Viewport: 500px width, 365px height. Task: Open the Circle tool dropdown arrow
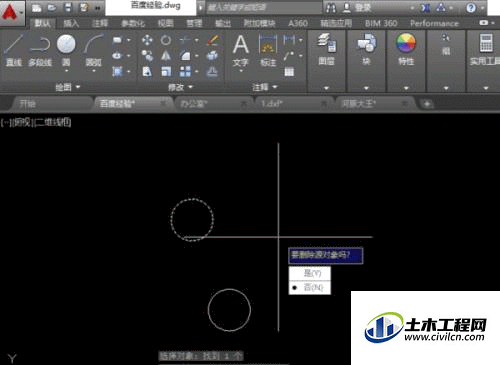(66, 71)
